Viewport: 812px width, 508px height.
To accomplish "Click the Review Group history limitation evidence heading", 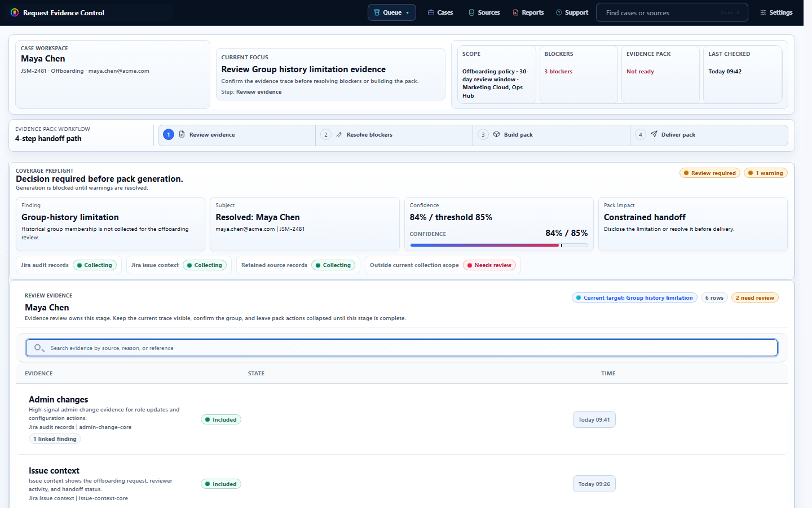I will 303,69.
